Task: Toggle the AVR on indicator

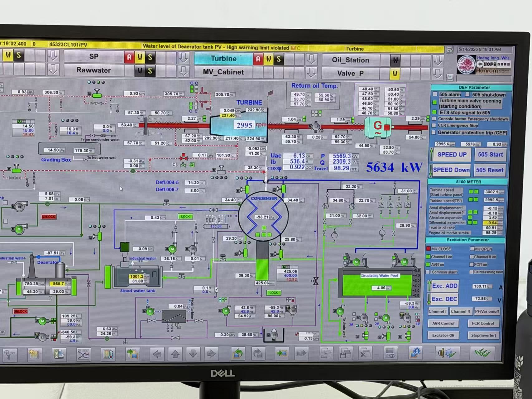Action: [x=428, y=264]
